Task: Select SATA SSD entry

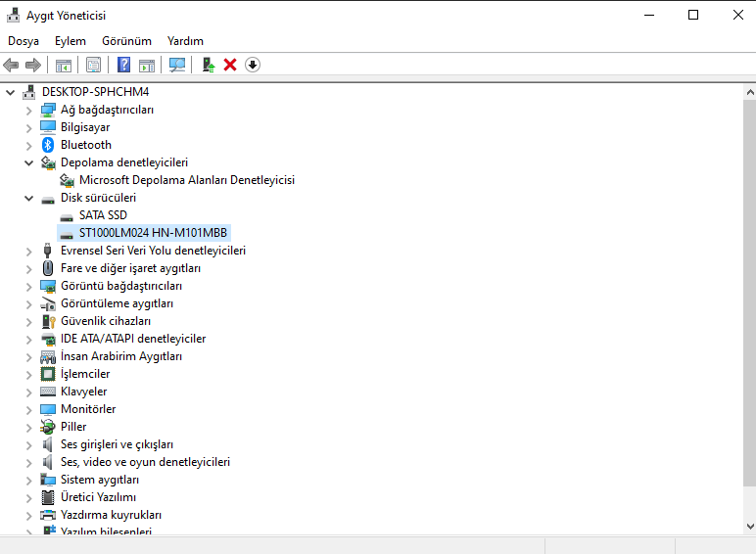Action: (x=103, y=215)
